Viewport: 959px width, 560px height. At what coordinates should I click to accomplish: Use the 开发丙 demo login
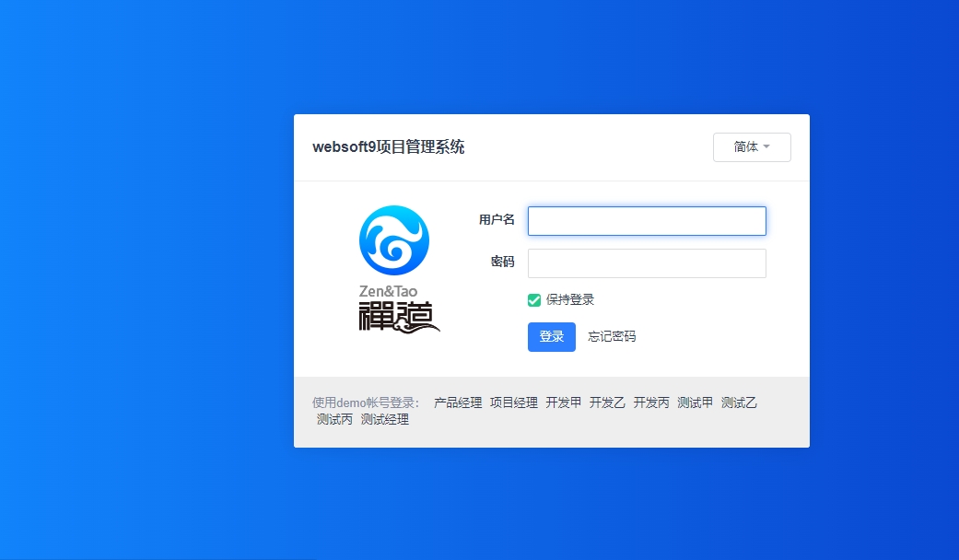(651, 402)
